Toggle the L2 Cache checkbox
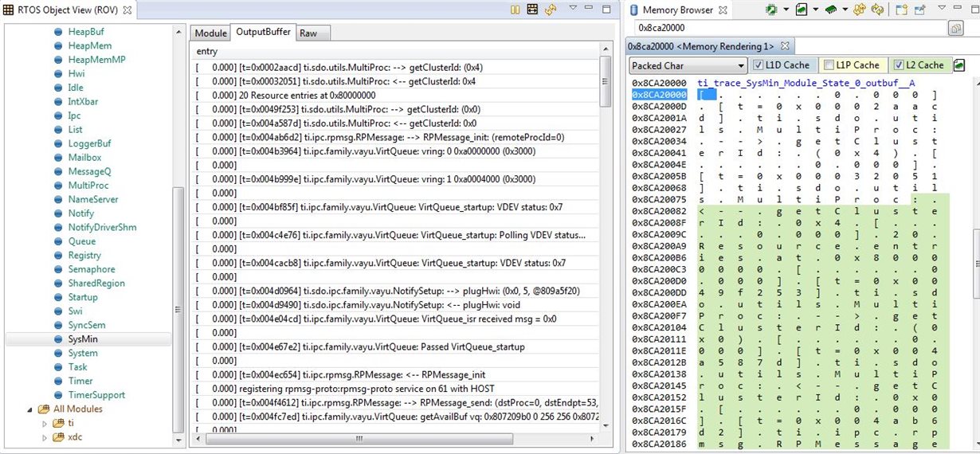 pyautogui.click(x=899, y=65)
